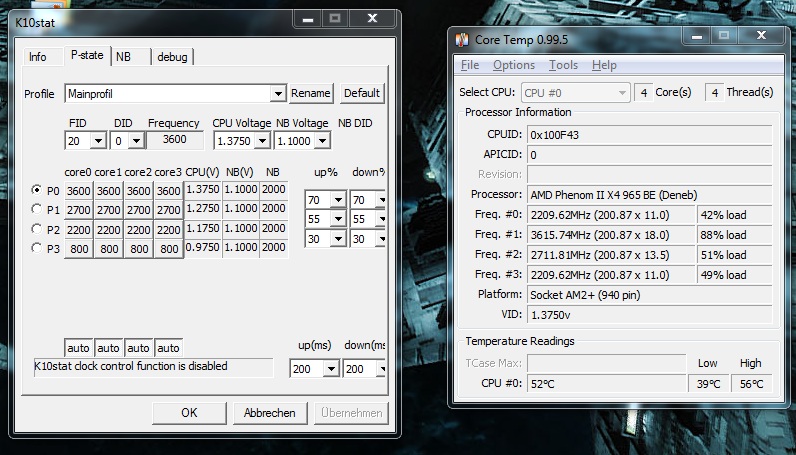
Task: Click the P3 CPU(V) value 0.9750
Action: 203,247
